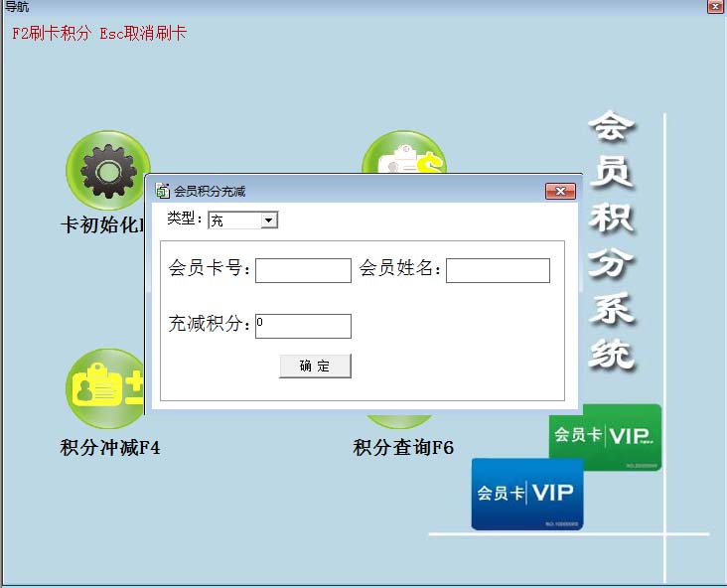
Task: Close the 导航 main window
Action: [x=715, y=6]
